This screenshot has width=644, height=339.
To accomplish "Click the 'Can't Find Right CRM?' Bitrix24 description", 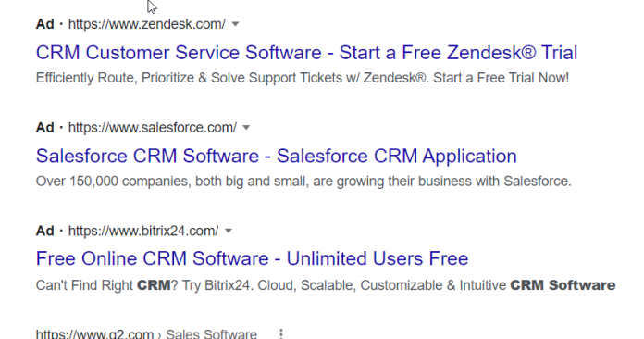I will coord(326,285).
